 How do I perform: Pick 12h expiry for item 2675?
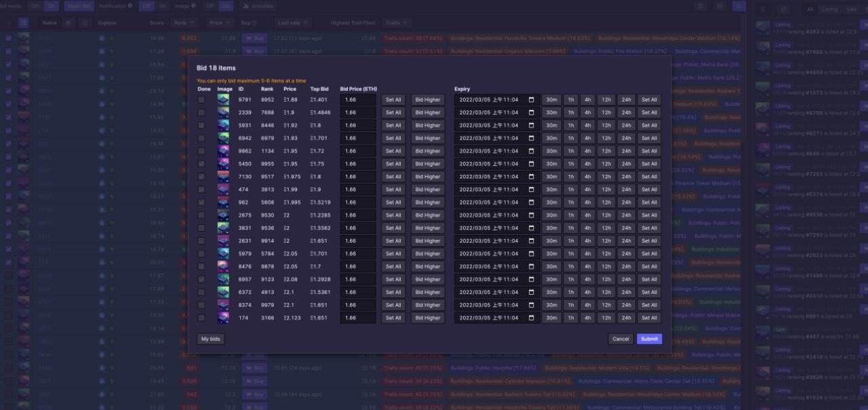click(x=606, y=216)
